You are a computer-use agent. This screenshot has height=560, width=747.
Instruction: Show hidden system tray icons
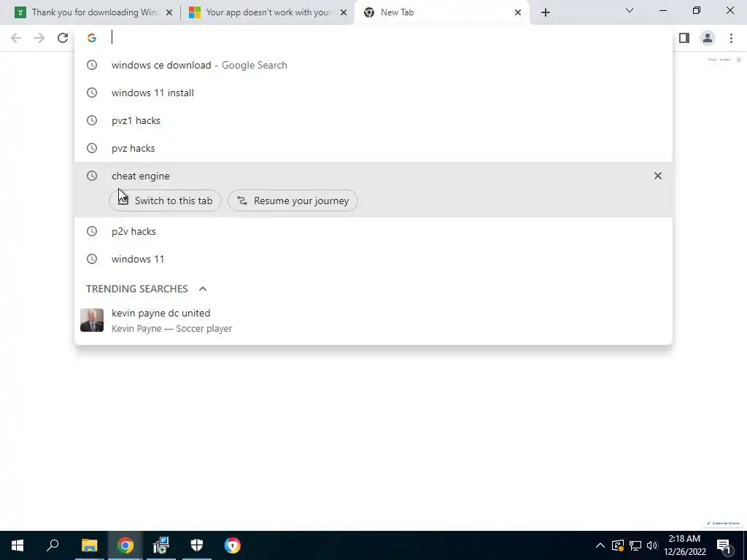(x=600, y=545)
